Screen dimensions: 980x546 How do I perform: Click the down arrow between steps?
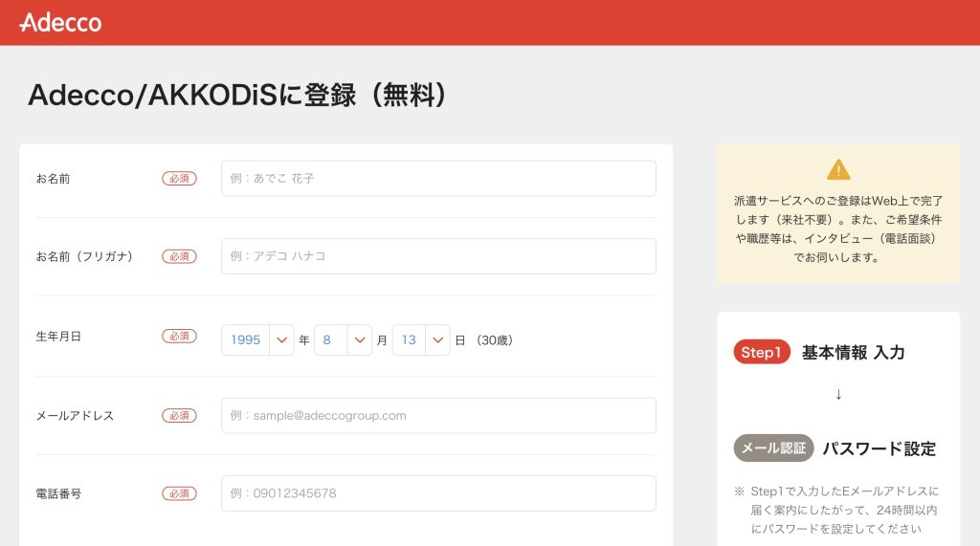838,394
